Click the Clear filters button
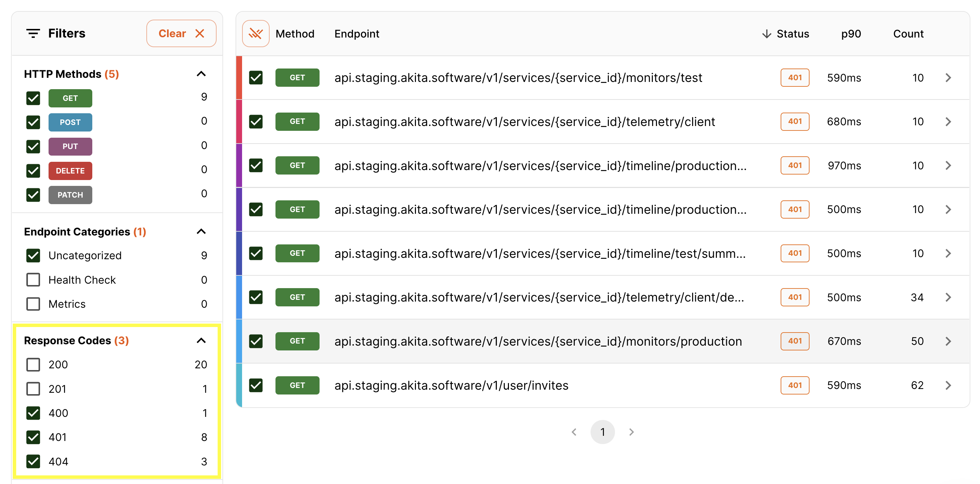This screenshot has height=484, width=980. tap(181, 33)
